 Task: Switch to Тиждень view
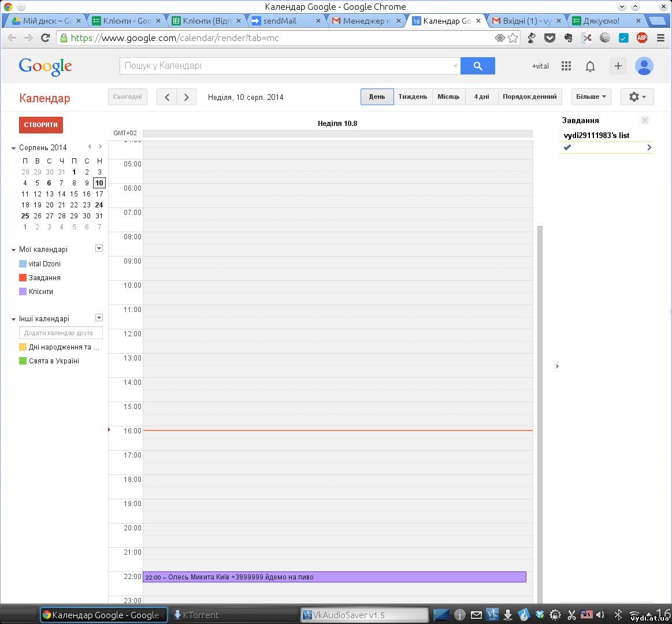click(413, 97)
